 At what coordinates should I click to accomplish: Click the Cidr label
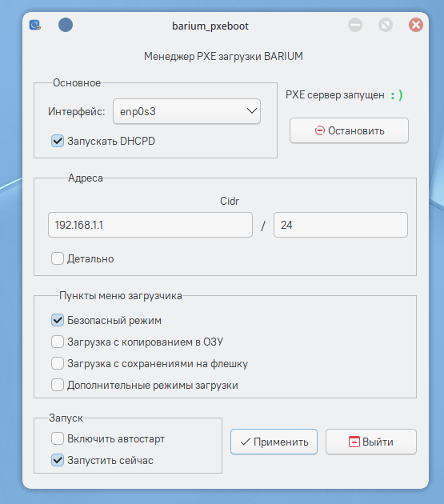click(x=230, y=201)
